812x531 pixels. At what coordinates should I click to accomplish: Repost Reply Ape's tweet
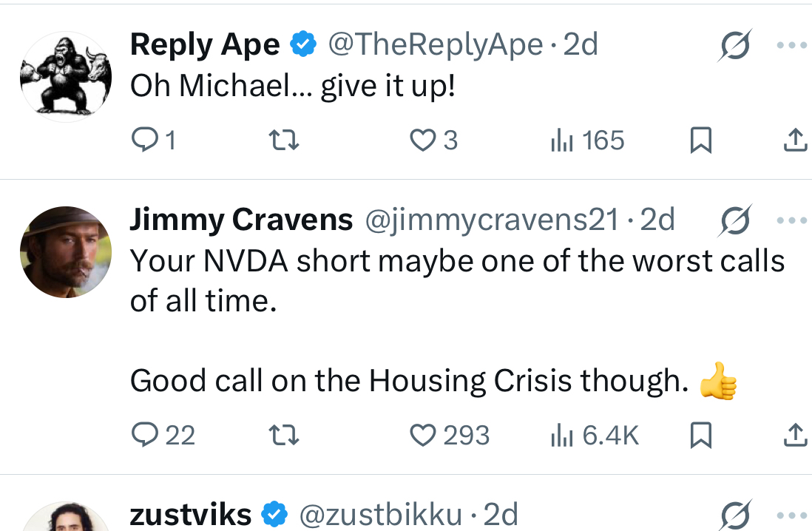pyautogui.click(x=284, y=140)
